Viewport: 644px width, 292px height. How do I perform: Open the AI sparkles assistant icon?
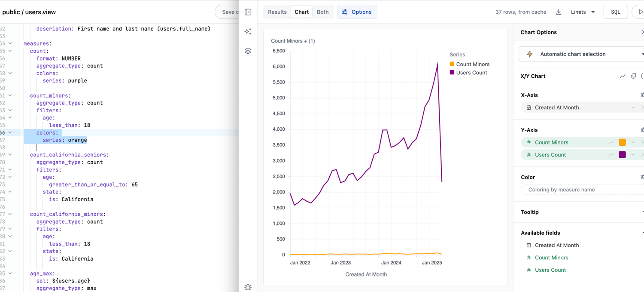[248, 31]
